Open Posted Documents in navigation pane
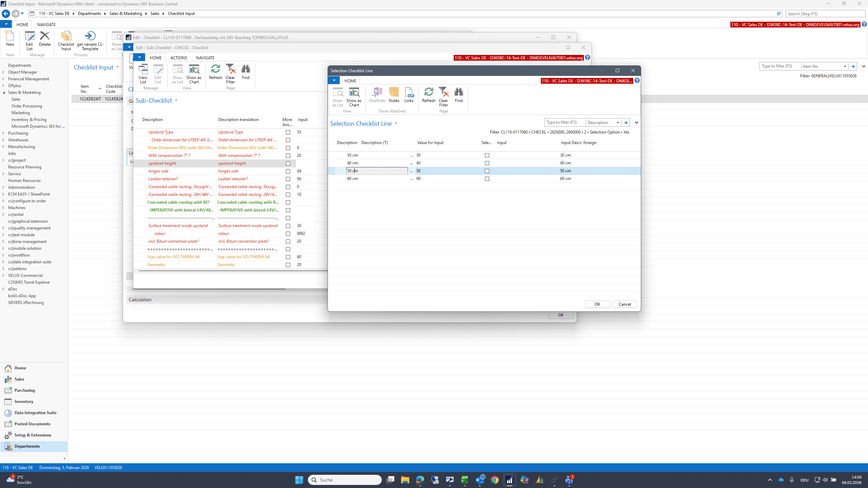The height and width of the screenshot is (488, 868). [32, 424]
